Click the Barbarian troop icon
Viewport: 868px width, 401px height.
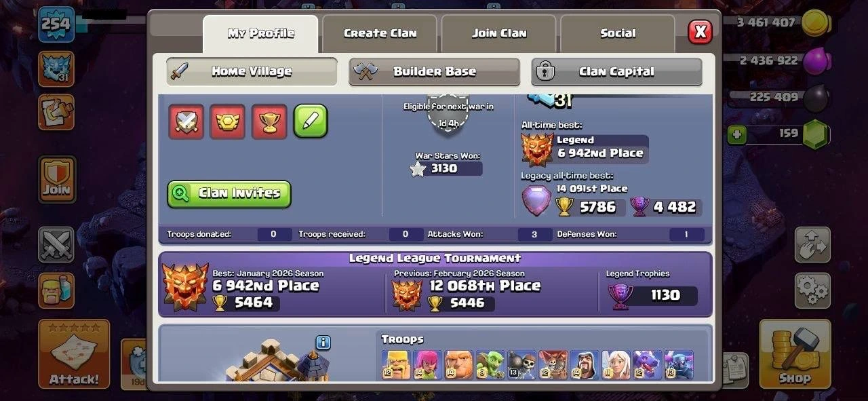tap(396, 364)
